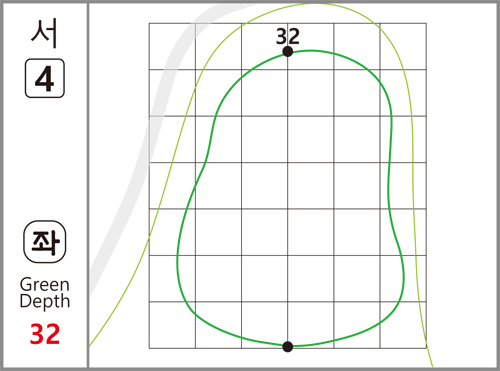Image resolution: width=500 pixels, height=371 pixels.
Task: Click the light green fringe outline curve
Action: click(411, 133)
